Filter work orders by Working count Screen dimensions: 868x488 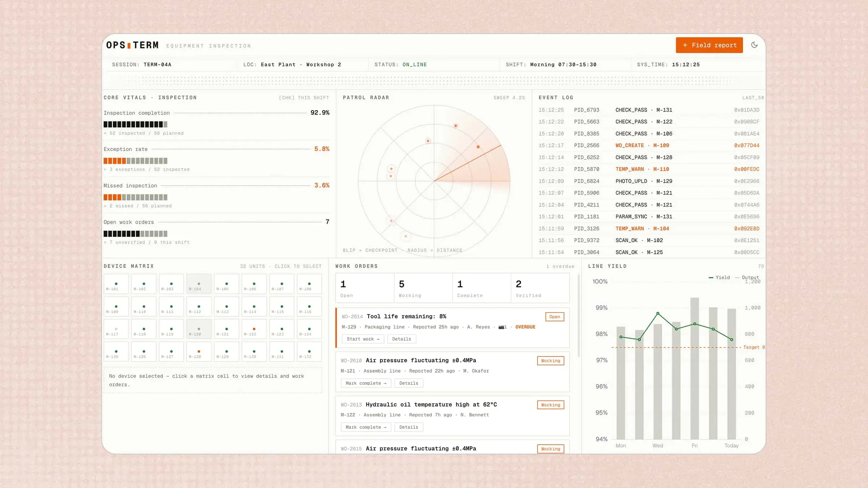[423, 288]
